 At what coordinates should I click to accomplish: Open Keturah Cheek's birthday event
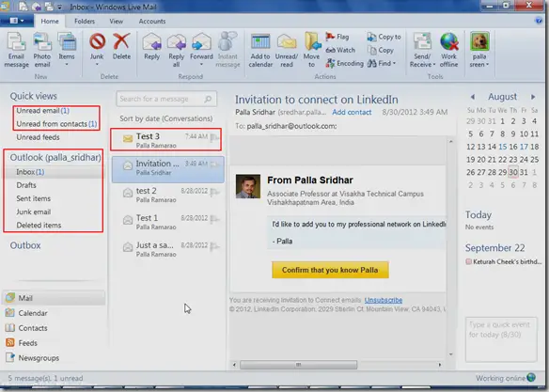504,261
